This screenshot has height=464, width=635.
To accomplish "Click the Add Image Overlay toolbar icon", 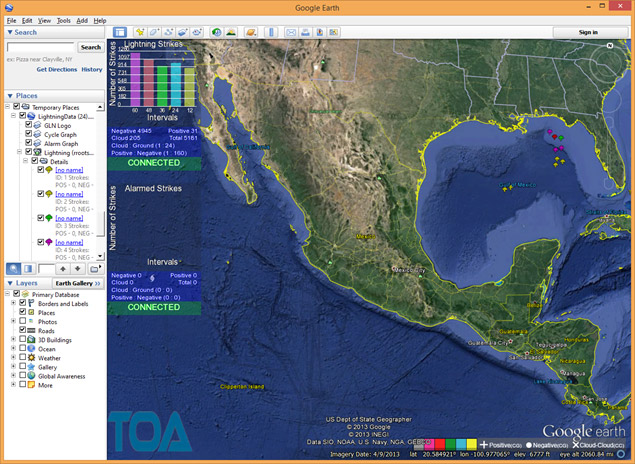I will [183, 32].
